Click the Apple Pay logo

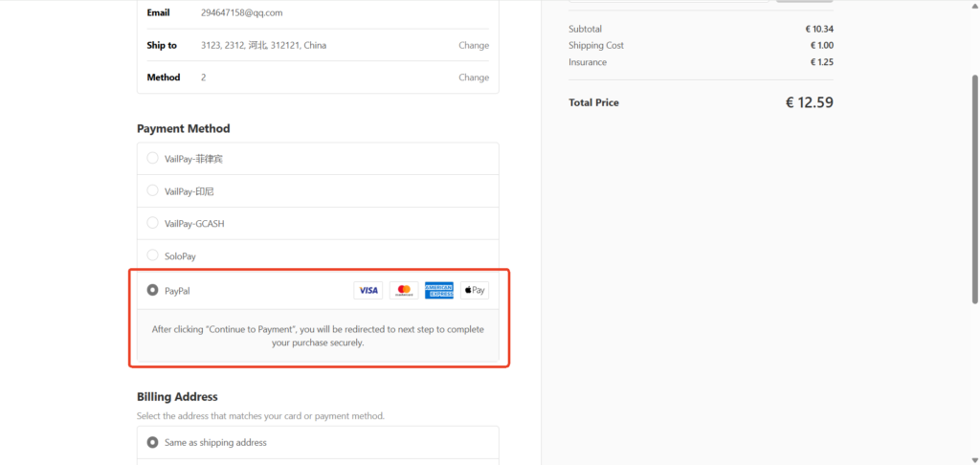point(475,290)
